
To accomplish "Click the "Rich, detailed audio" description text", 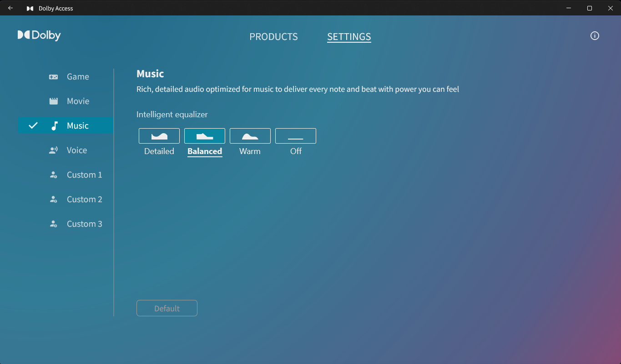I will click(x=298, y=89).
